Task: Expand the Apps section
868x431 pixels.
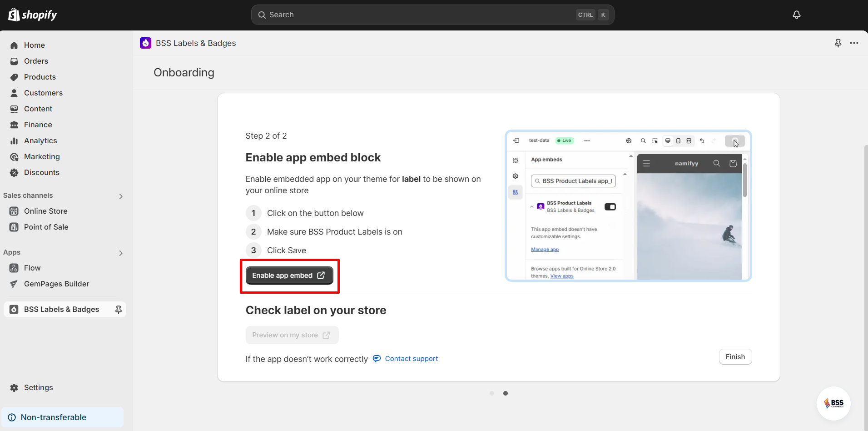Action: pos(120,253)
